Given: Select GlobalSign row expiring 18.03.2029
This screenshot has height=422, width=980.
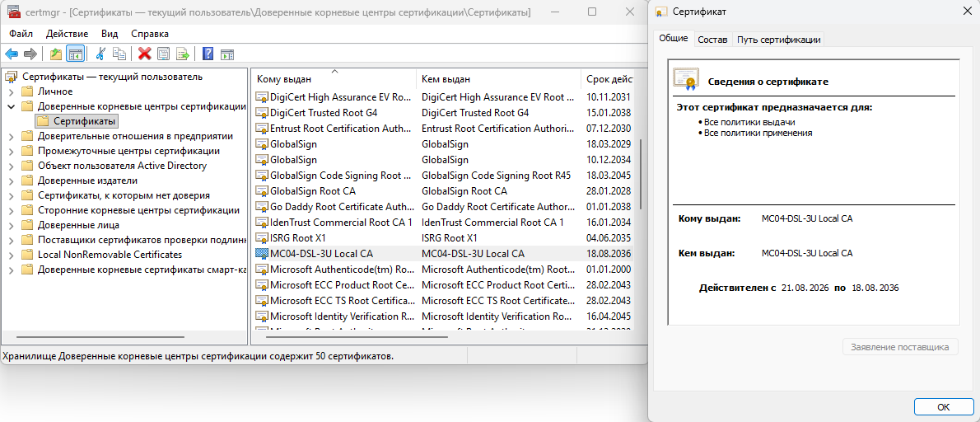Looking at the screenshot, I should tap(443, 144).
